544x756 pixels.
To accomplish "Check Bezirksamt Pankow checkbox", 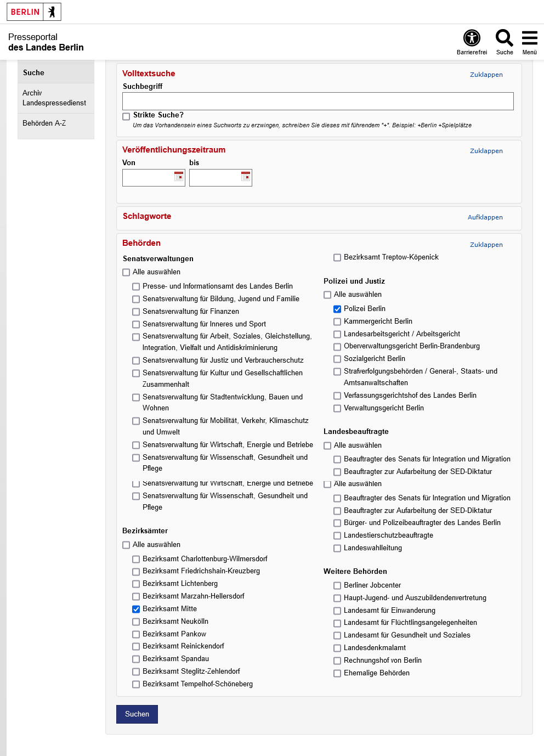I will 136,635.
